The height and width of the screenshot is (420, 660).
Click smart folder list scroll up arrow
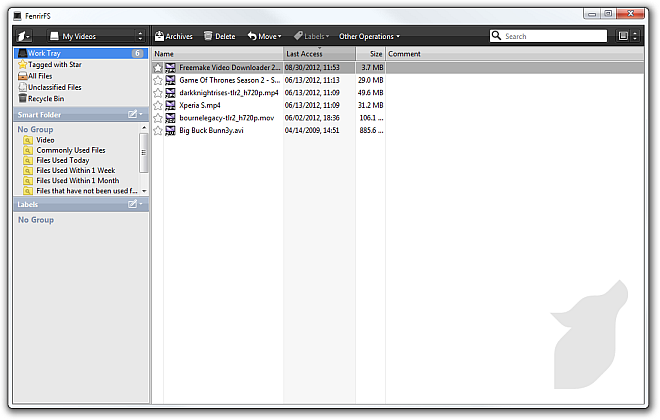pyautogui.click(x=144, y=128)
